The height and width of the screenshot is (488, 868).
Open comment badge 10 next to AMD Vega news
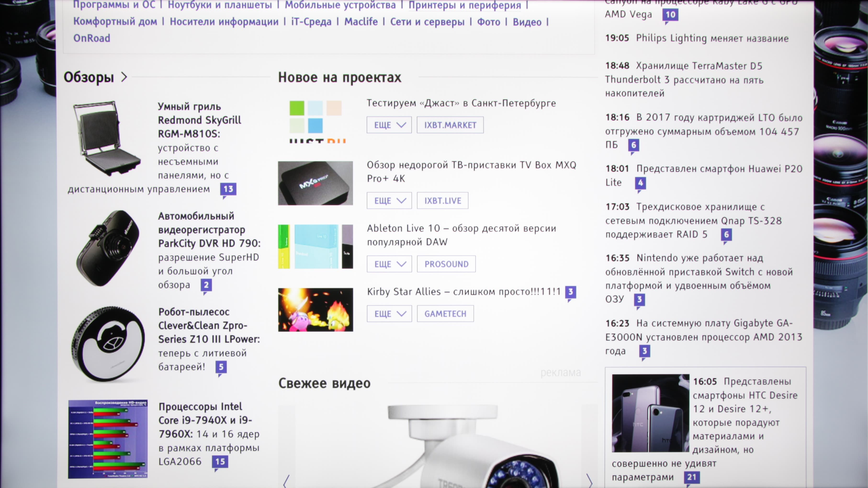[x=670, y=15]
